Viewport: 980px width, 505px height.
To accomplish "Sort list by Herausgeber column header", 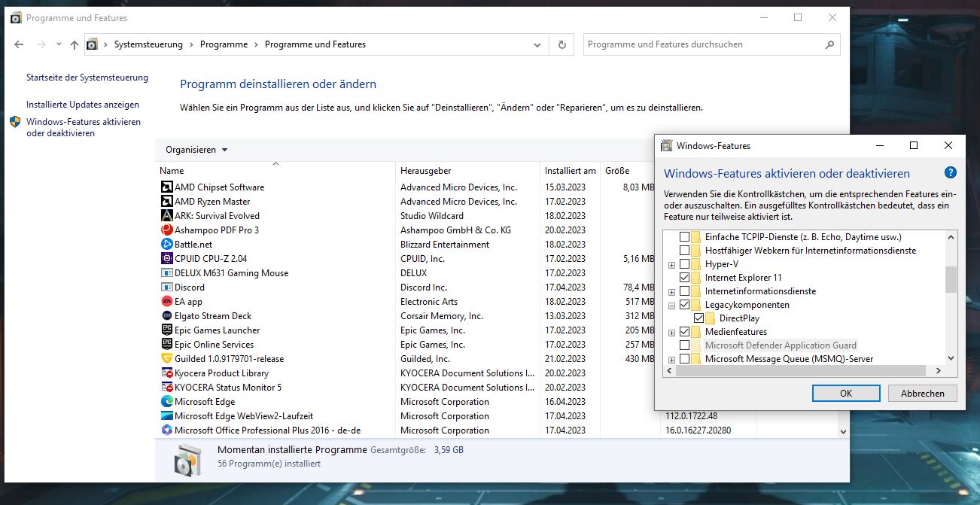I will [426, 171].
